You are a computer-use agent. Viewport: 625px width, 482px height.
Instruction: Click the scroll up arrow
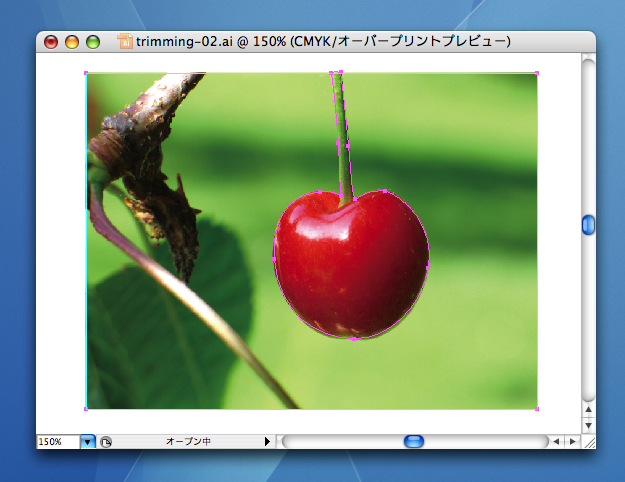click(588, 409)
